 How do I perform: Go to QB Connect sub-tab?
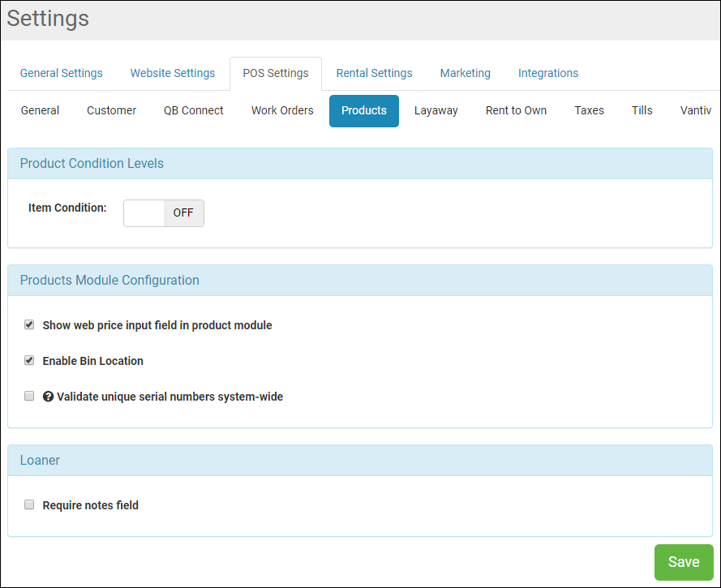coord(193,110)
